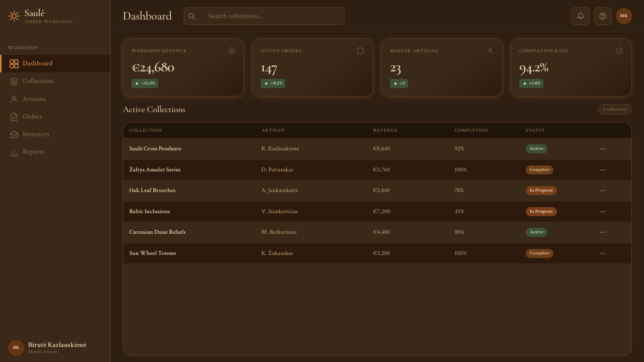
Task: Open the help question mark button
Action: pos(603,16)
